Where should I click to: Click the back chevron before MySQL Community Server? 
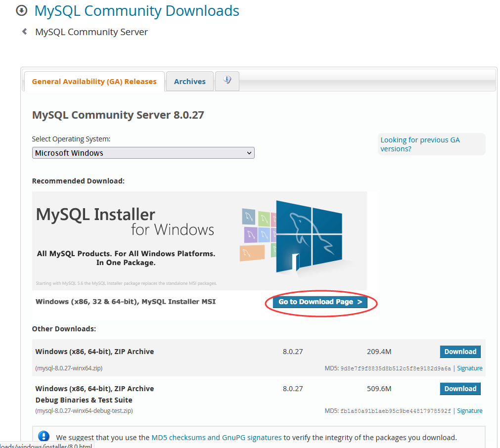(24, 32)
